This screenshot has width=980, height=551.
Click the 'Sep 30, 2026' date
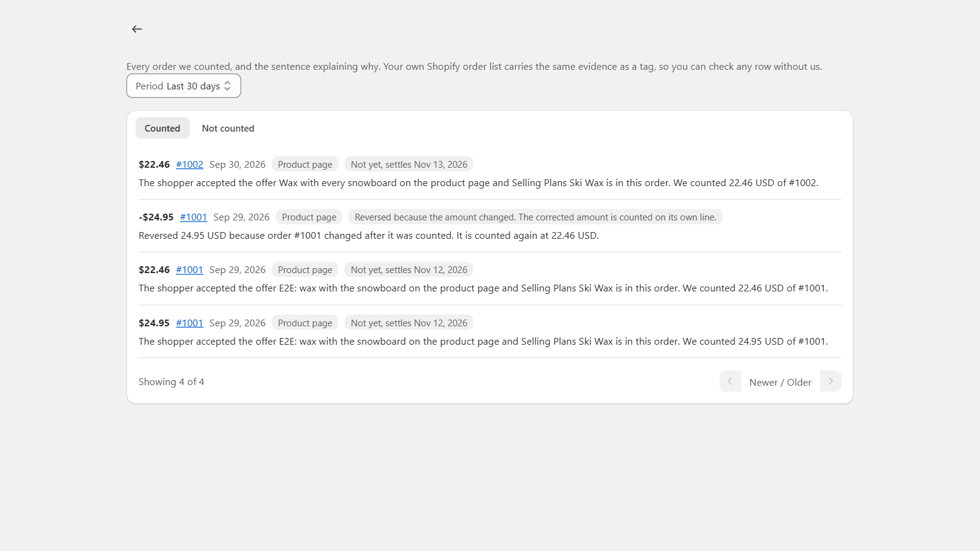238,164
